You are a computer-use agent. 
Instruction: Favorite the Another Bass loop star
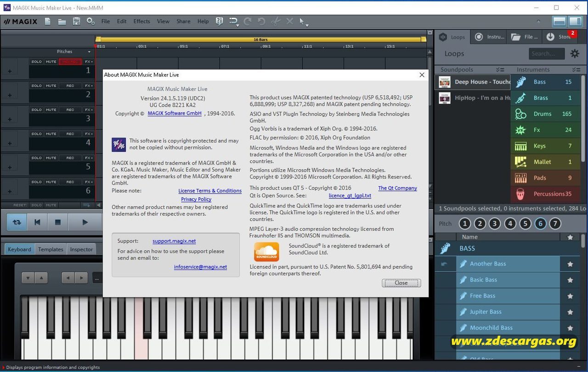pos(570,264)
